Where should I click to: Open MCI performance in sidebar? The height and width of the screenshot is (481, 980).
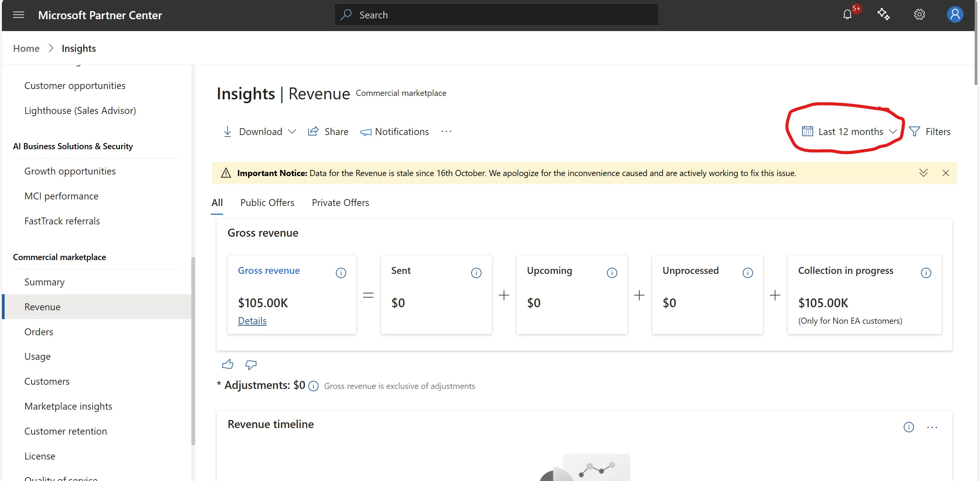click(61, 196)
